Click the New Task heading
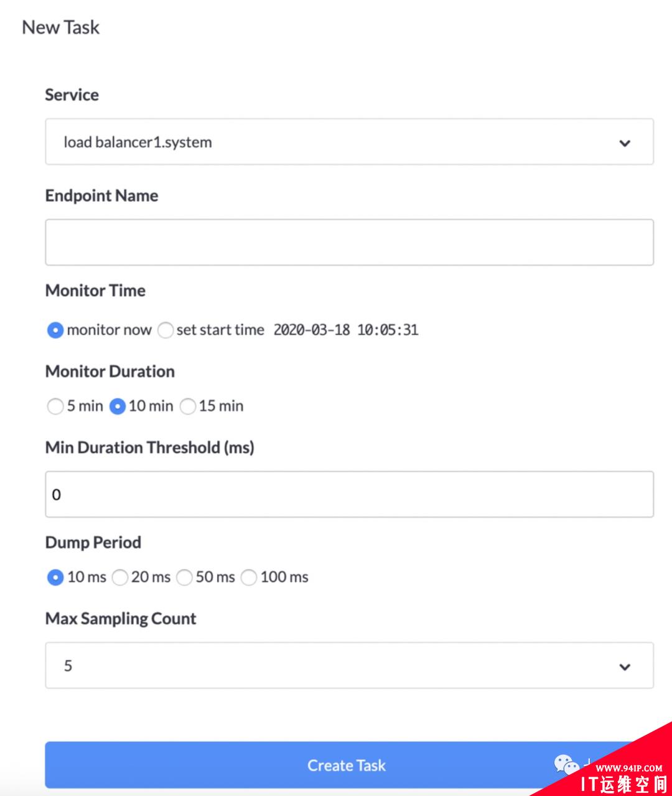Viewport: 672px width, 796px height. (61, 27)
